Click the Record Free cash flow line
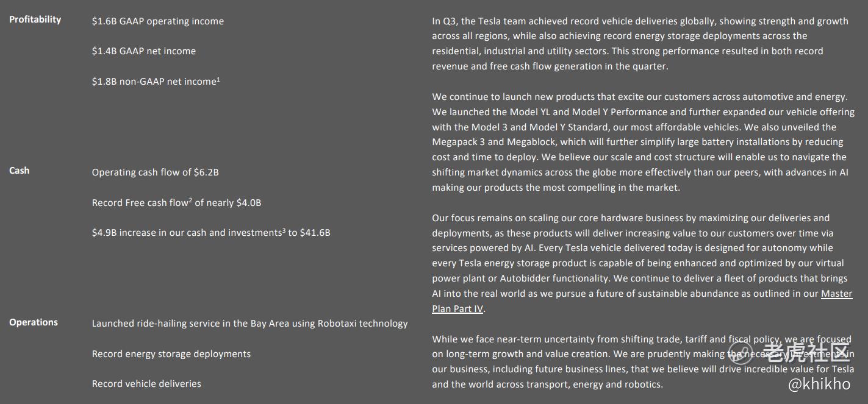The width and height of the screenshot is (868, 404). (x=176, y=203)
